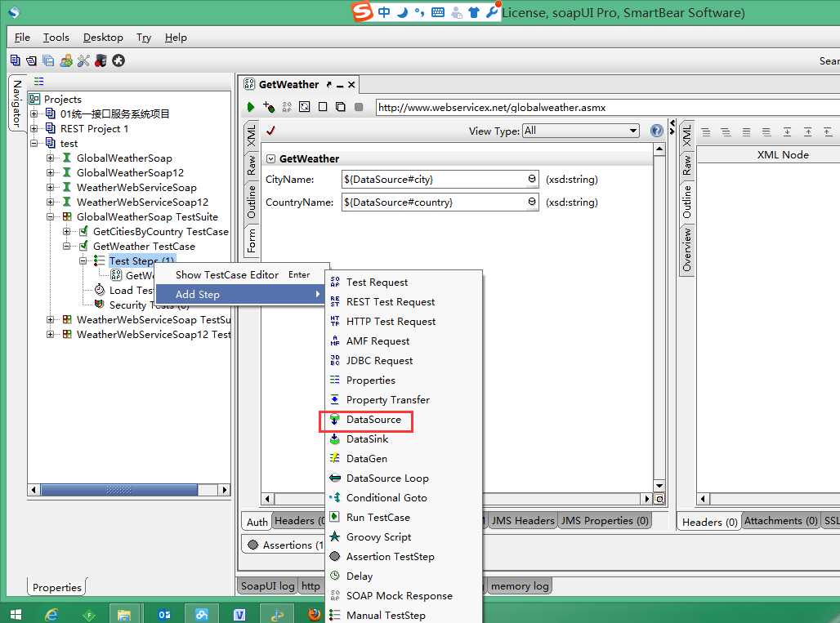Click the CountryName field options circle button
Viewport: 840px width, 623px height.
pyautogui.click(x=531, y=202)
